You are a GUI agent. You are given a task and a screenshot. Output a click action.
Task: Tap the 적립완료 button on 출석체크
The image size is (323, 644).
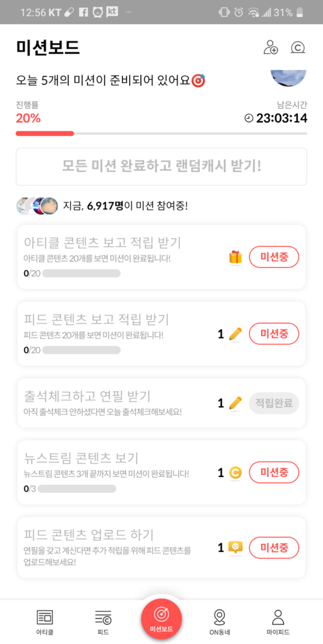(x=274, y=403)
